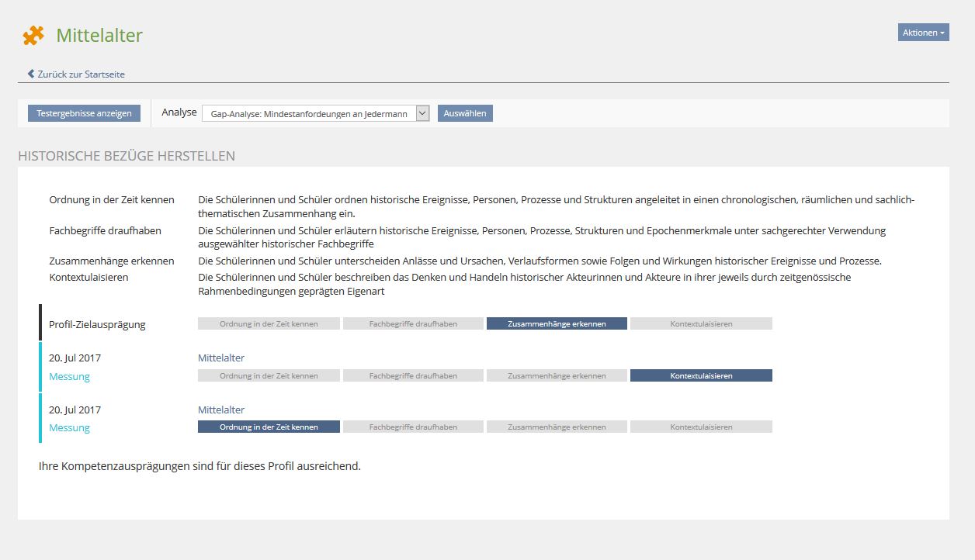Click Fachbegriffe draufhaben description label
Image resolution: width=975 pixels, height=560 pixels.
coord(106,231)
